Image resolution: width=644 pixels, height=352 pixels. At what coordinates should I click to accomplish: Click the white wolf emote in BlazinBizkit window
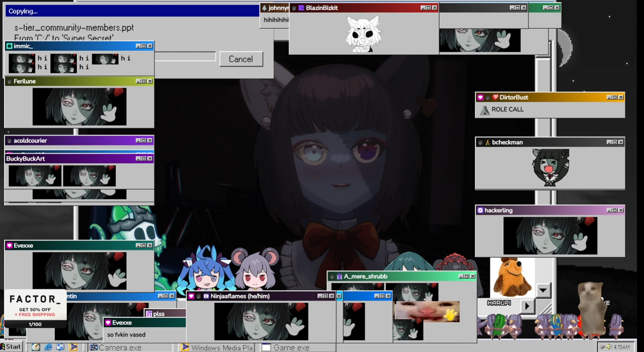(364, 34)
